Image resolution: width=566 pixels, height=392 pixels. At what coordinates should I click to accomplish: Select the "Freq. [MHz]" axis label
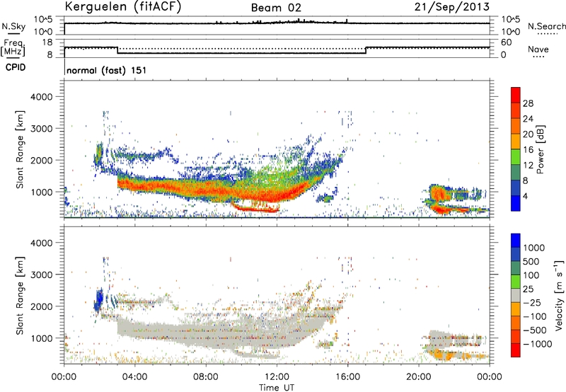13,47
